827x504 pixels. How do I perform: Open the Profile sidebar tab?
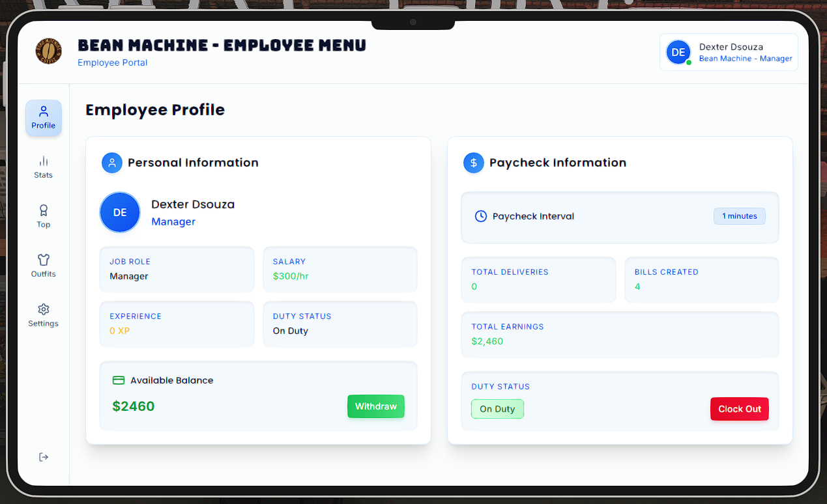click(x=44, y=118)
